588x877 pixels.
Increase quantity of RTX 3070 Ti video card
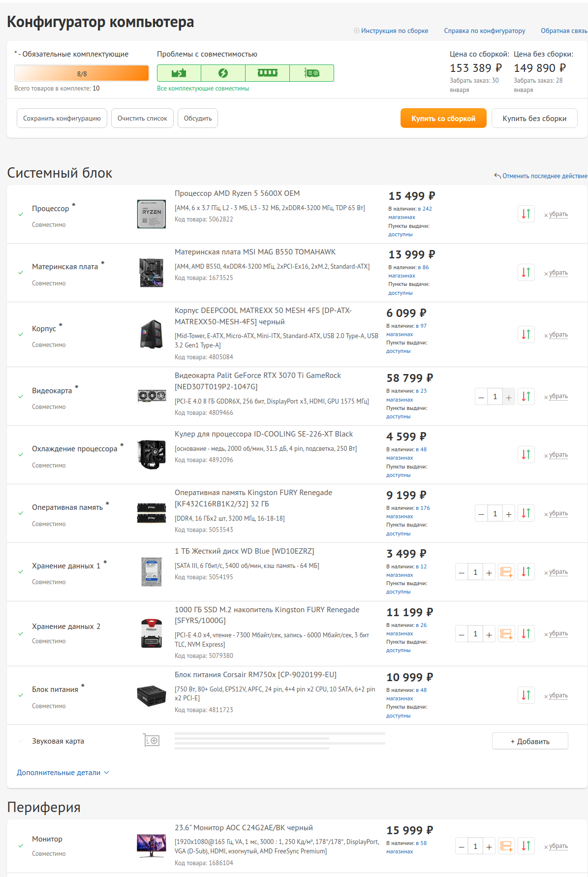[509, 397]
